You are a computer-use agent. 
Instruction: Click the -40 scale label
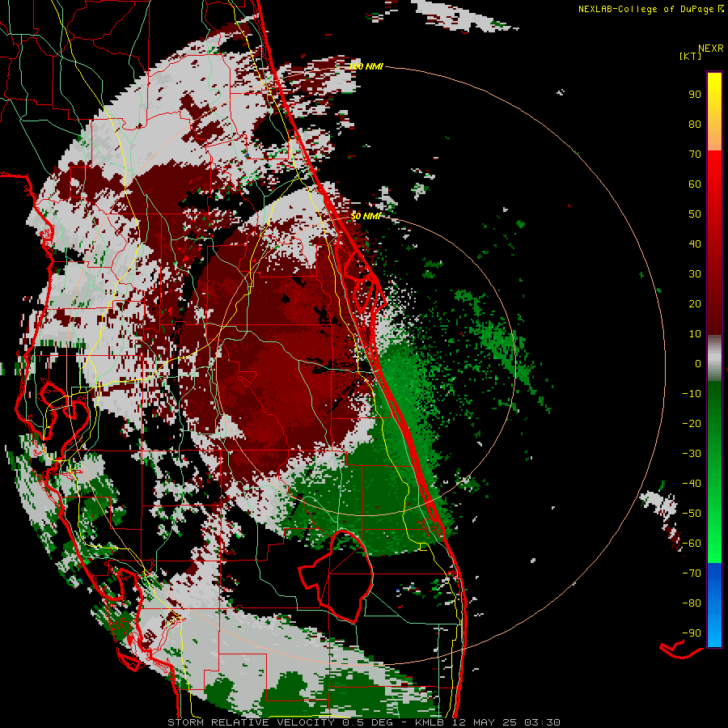click(x=692, y=484)
